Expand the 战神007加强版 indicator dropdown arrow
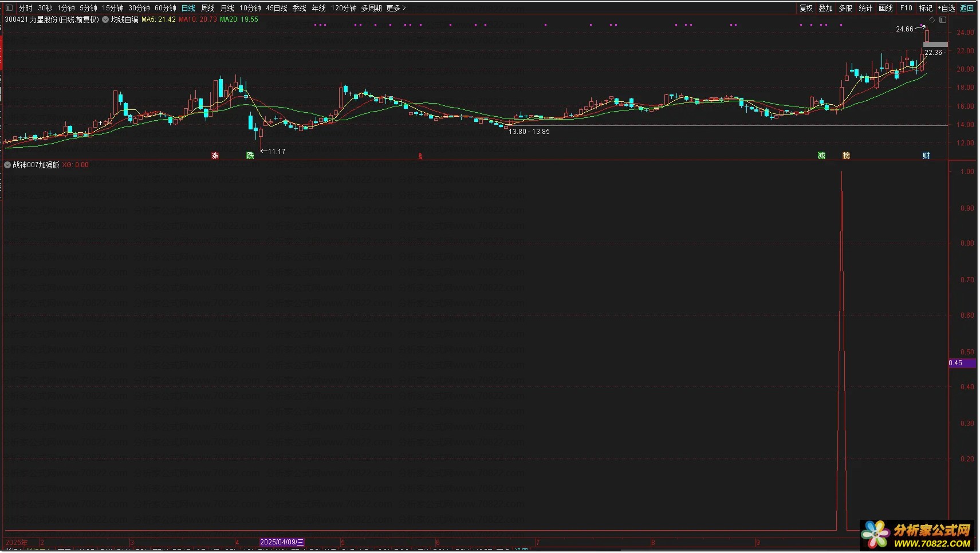This screenshot has height=553, width=980. [x=7, y=165]
